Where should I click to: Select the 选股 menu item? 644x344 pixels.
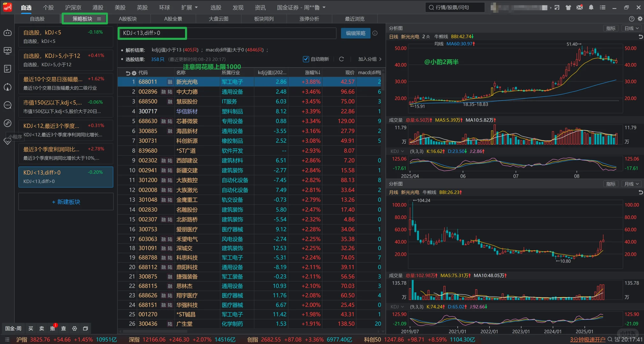(216, 7)
